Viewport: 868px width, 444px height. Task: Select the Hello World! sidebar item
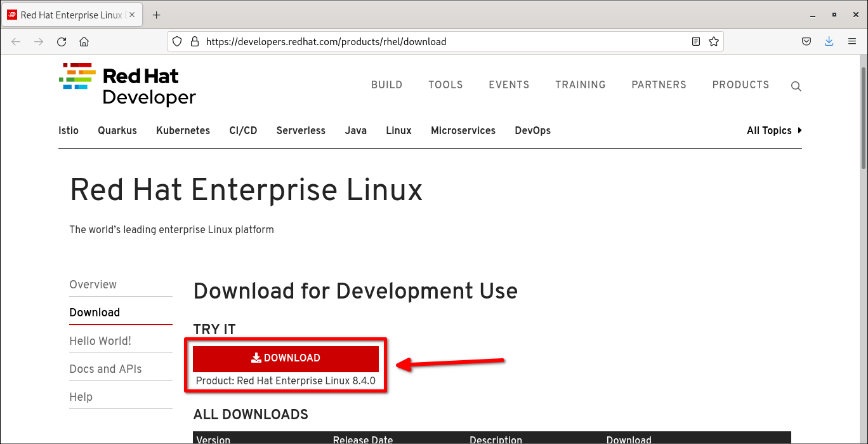100,341
